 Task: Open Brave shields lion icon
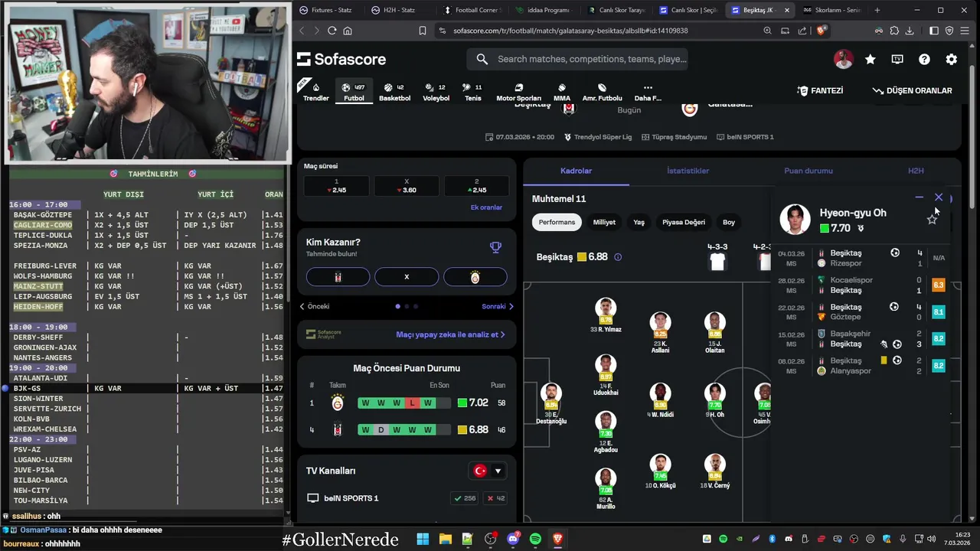tap(821, 31)
